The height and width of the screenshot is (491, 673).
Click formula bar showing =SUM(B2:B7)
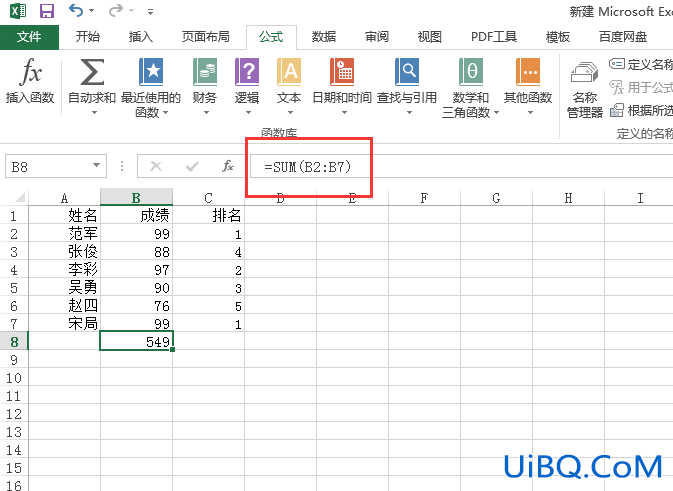click(x=461, y=166)
